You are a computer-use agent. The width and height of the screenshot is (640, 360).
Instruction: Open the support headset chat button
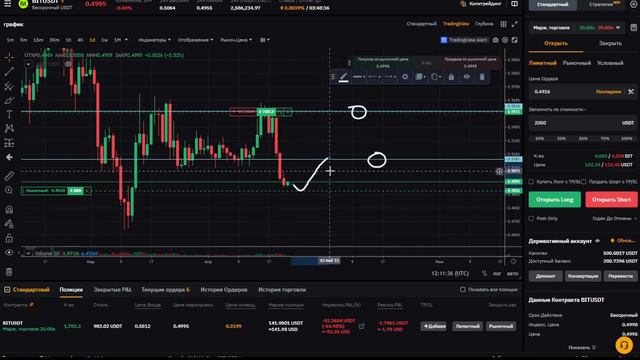[x=624, y=345]
